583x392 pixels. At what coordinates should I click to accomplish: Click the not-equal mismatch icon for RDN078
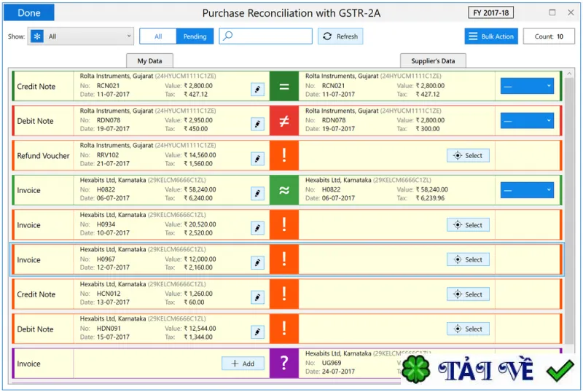click(x=284, y=121)
